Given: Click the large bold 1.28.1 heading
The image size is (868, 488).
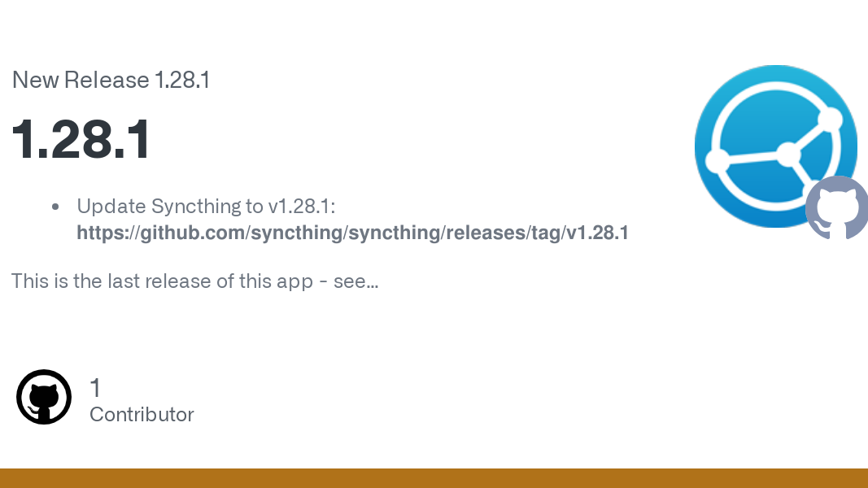Looking at the screenshot, I should tap(81, 139).
